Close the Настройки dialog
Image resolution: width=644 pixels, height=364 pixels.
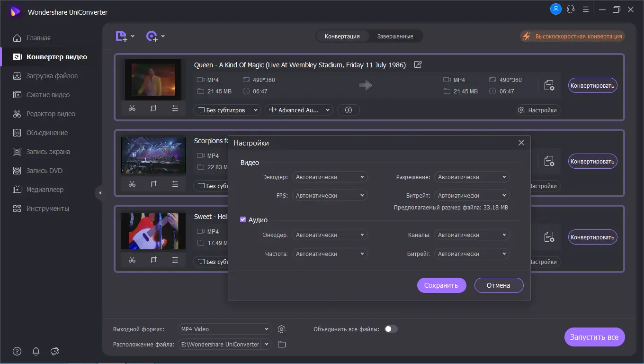tap(521, 143)
